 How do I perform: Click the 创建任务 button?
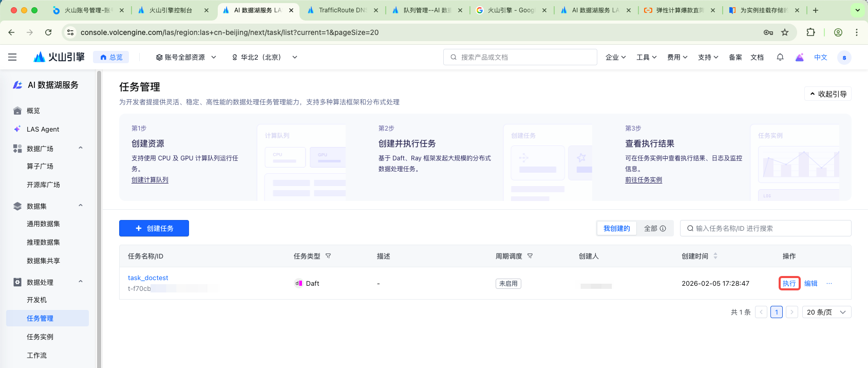tap(154, 228)
